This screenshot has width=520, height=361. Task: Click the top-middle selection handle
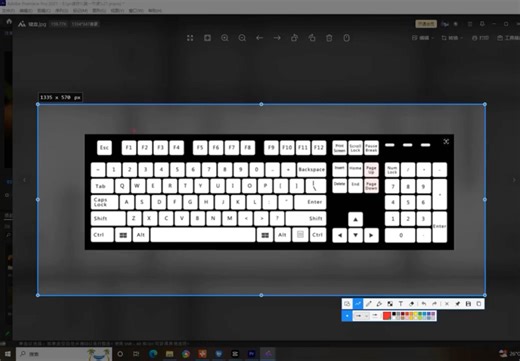click(261, 104)
